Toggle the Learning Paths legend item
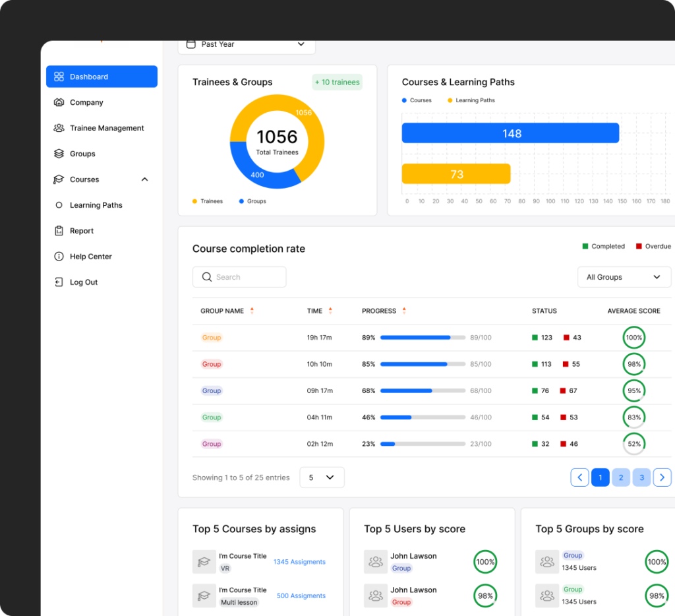 click(471, 100)
